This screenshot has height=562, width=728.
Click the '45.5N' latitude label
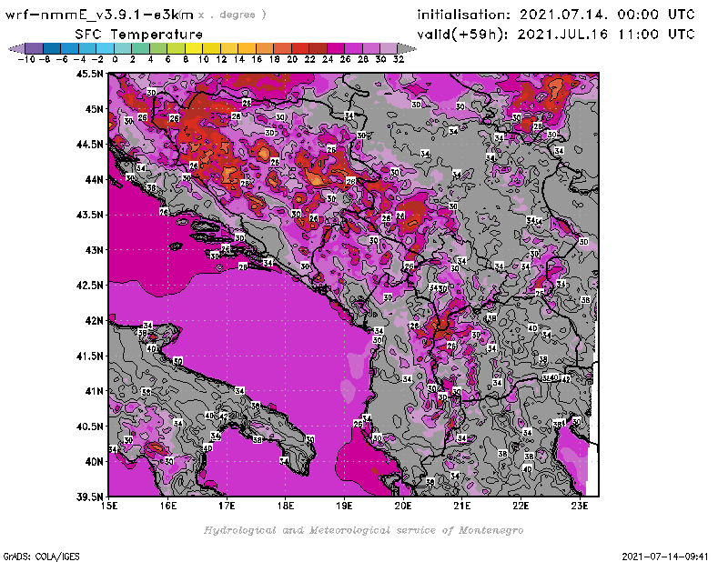click(90, 74)
